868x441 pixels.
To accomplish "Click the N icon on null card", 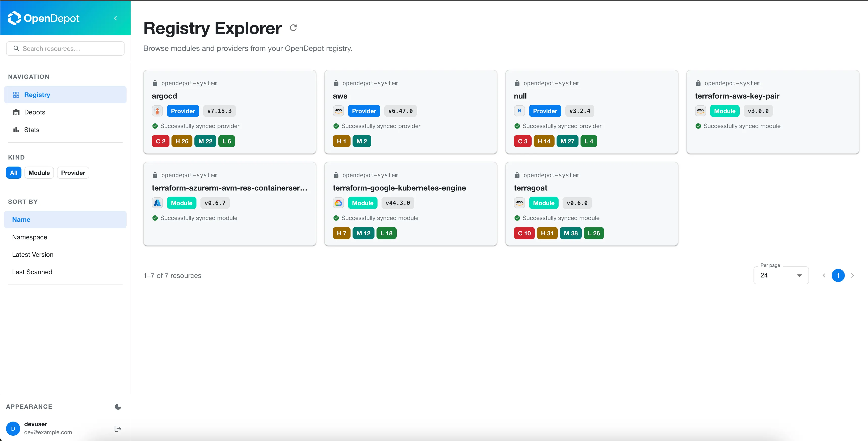I will (519, 111).
